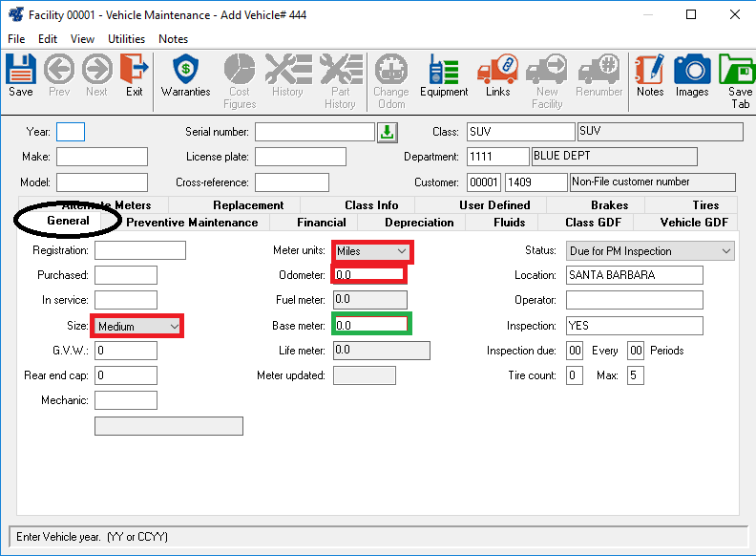Select the Tires tab
The width and height of the screenshot is (756, 556).
[705, 205]
